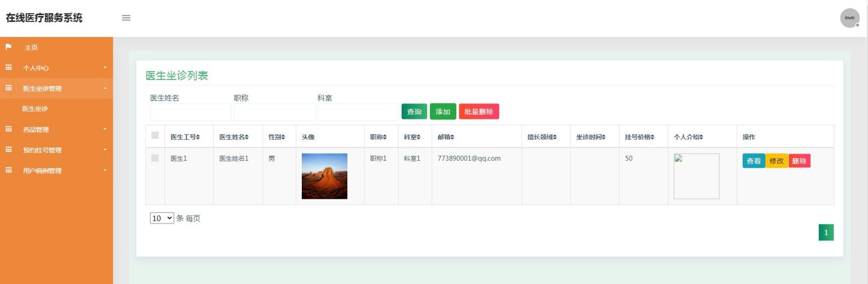Go to page 1 in pagination
Viewport: 868px width, 284px height.
[826, 232]
